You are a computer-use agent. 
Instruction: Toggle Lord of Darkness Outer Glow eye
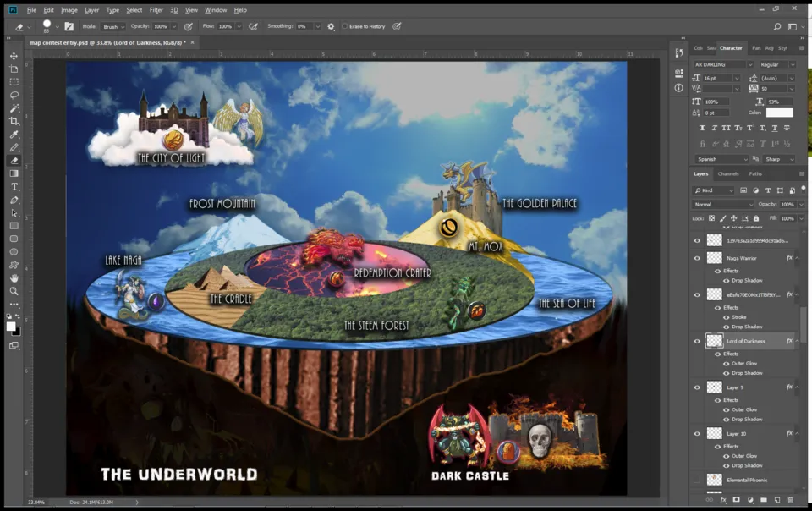(726, 364)
